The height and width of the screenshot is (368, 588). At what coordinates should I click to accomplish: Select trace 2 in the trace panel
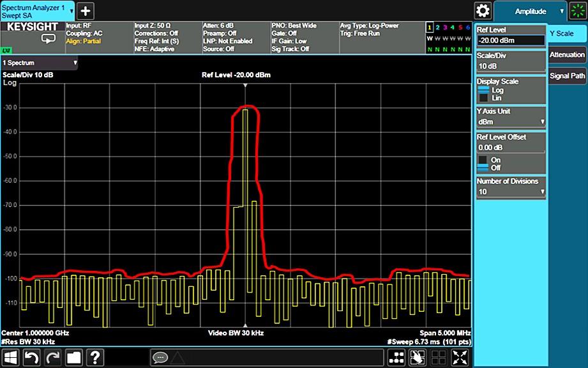(437, 27)
